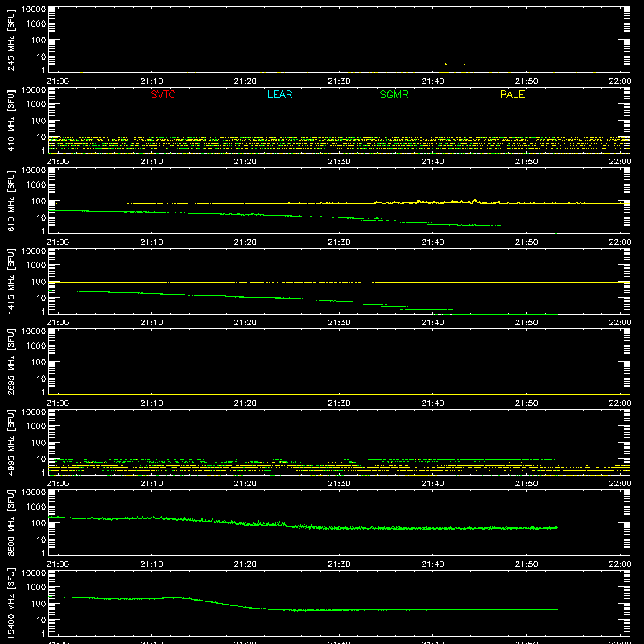Click 21:40 label under the 1415 MHz panel

pos(432,323)
